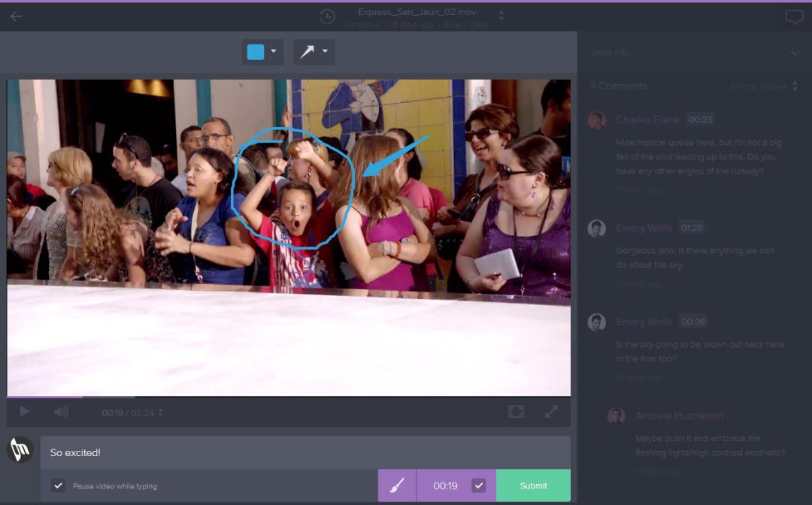Submit the comment
The width and height of the screenshot is (812, 505).
point(533,485)
